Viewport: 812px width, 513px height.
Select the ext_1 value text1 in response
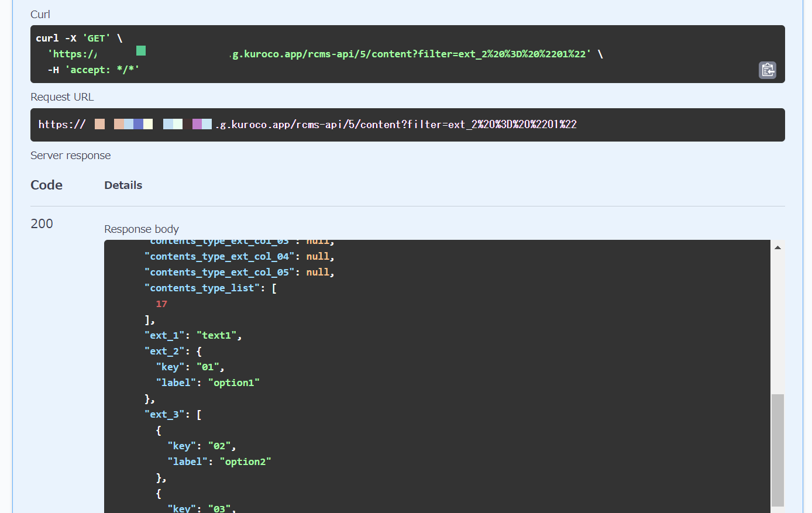(x=216, y=335)
